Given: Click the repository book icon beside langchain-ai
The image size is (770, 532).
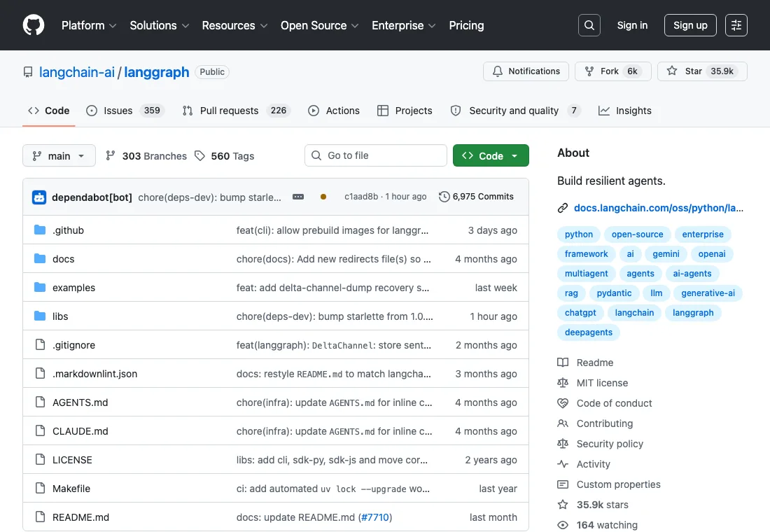Looking at the screenshot, I should point(28,72).
